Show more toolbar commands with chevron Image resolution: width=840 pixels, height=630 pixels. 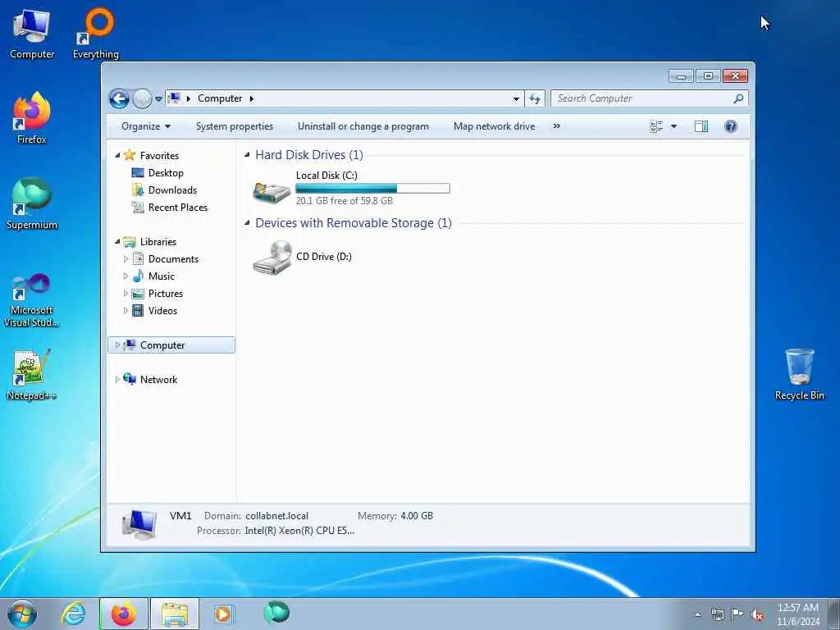[557, 126]
